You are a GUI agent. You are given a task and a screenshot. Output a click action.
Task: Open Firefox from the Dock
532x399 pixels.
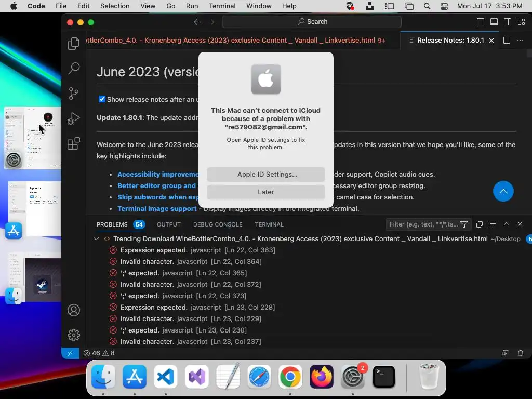tap(321, 377)
